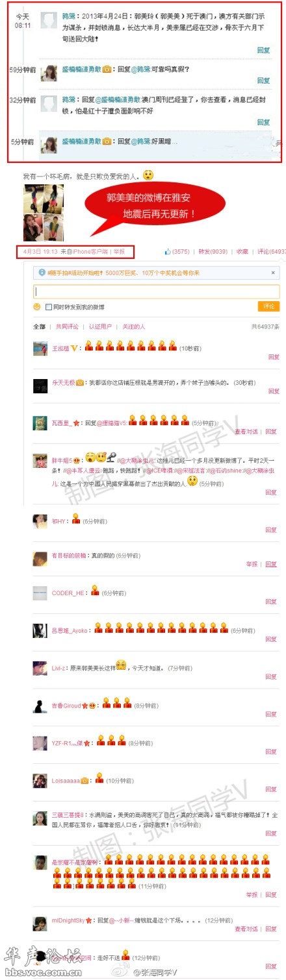Click inside the comment text input box
Screen dimensions: 286x980
157,291
